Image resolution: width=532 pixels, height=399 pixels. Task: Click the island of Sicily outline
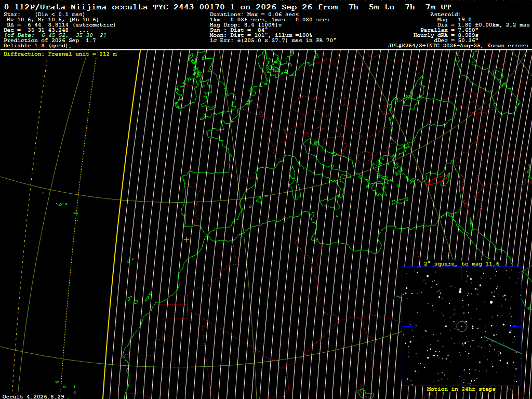click(x=331, y=203)
